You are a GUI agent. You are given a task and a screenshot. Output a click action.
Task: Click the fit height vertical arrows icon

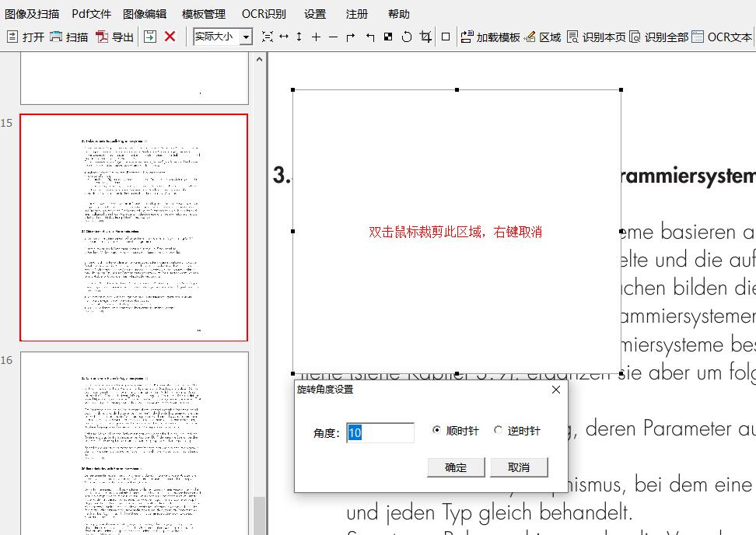[x=299, y=37]
